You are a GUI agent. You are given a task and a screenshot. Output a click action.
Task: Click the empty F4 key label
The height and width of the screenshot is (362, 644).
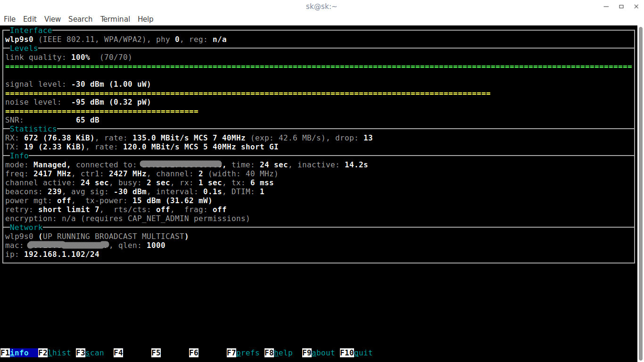tap(118, 353)
